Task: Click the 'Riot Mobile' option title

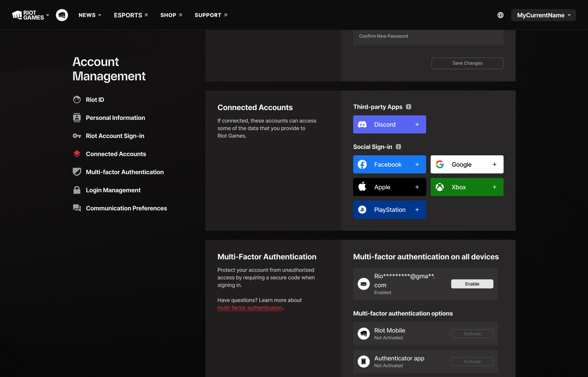Action: 389,330
